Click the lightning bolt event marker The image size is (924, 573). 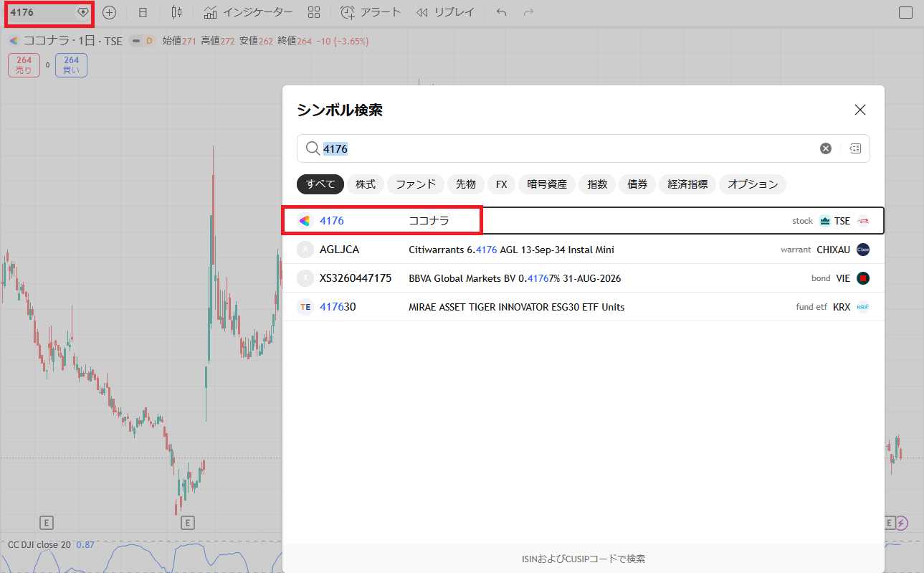(x=902, y=523)
